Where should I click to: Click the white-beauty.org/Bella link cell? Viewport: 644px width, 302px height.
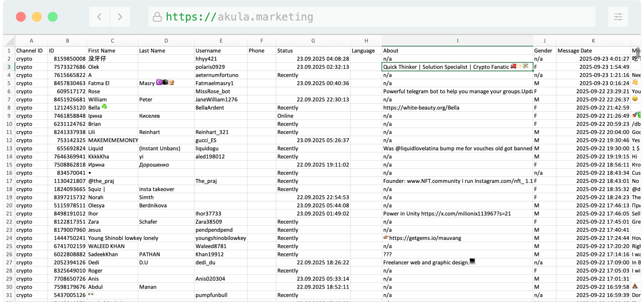click(x=457, y=108)
